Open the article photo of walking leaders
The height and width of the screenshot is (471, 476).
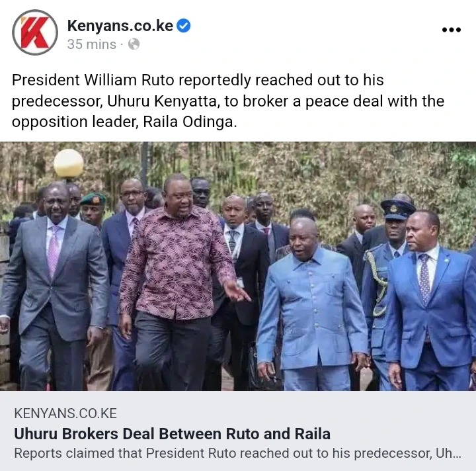(238, 266)
